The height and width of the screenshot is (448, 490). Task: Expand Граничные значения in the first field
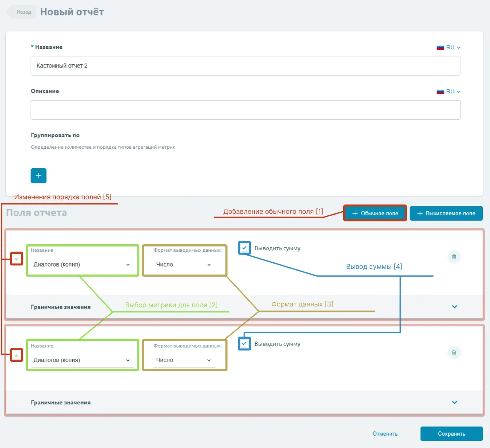[454, 307]
